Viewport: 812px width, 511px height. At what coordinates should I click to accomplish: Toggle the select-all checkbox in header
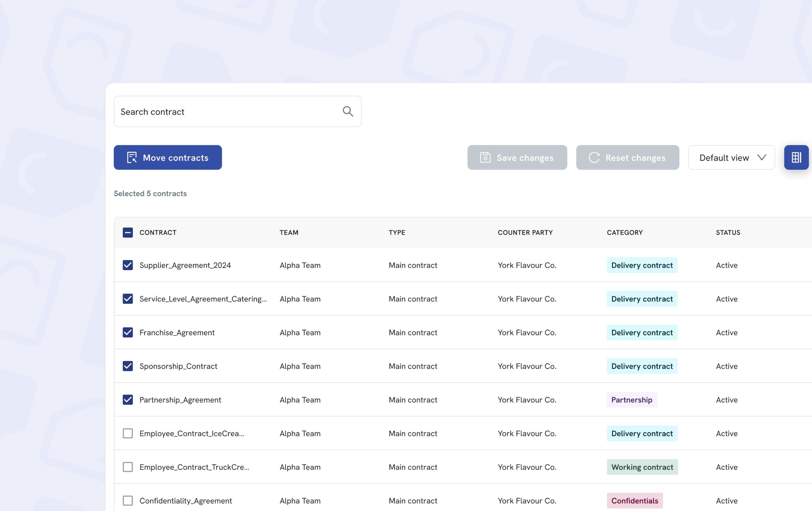(127, 232)
